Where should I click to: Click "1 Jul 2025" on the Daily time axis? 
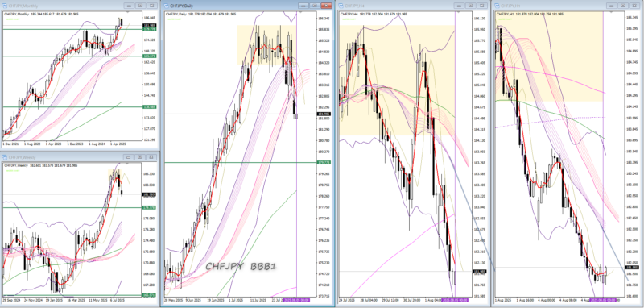237,300
